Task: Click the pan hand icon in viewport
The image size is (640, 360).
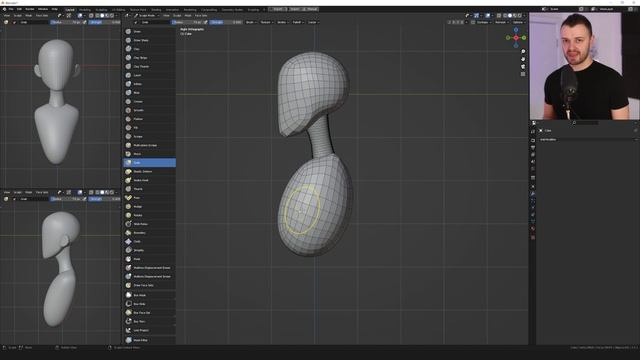Action: (x=523, y=59)
